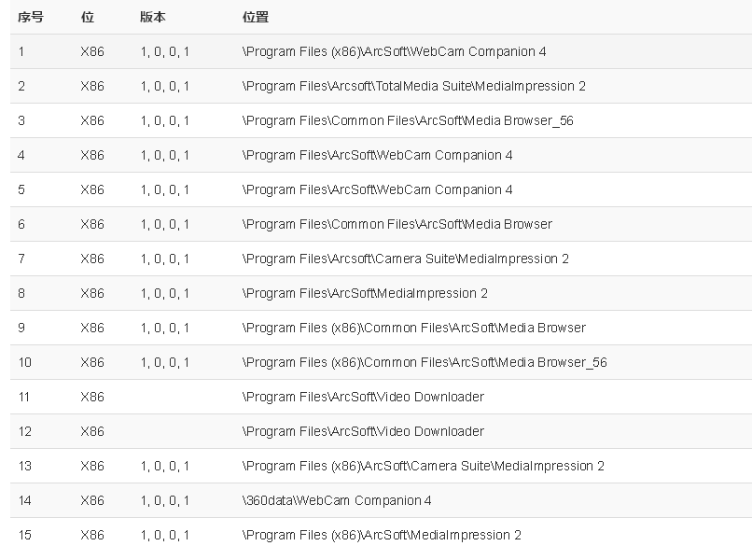Click X86 cell in row 6
This screenshot has width=752, height=560.
92,224
